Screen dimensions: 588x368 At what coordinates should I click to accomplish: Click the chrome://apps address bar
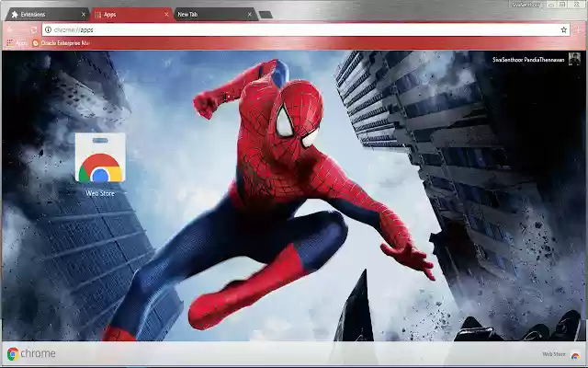(x=306, y=29)
